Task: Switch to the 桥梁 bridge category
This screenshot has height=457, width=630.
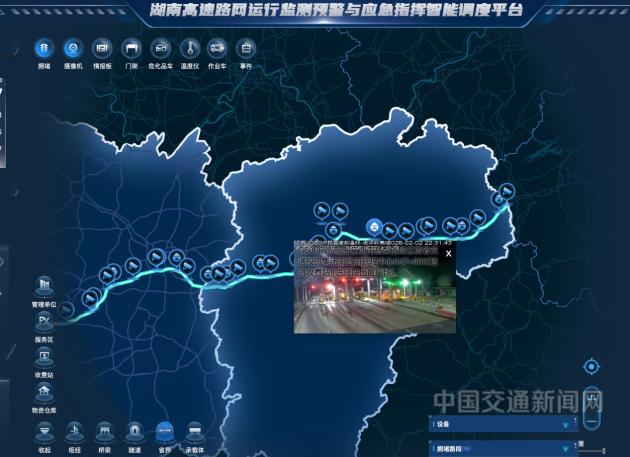Action: tap(104, 431)
